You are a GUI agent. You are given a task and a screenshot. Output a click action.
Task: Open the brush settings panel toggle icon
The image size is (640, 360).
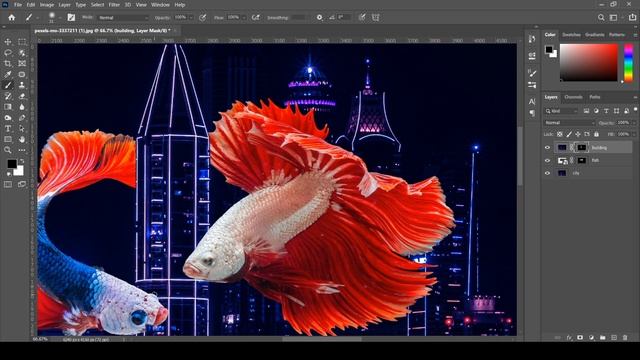point(71,18)
